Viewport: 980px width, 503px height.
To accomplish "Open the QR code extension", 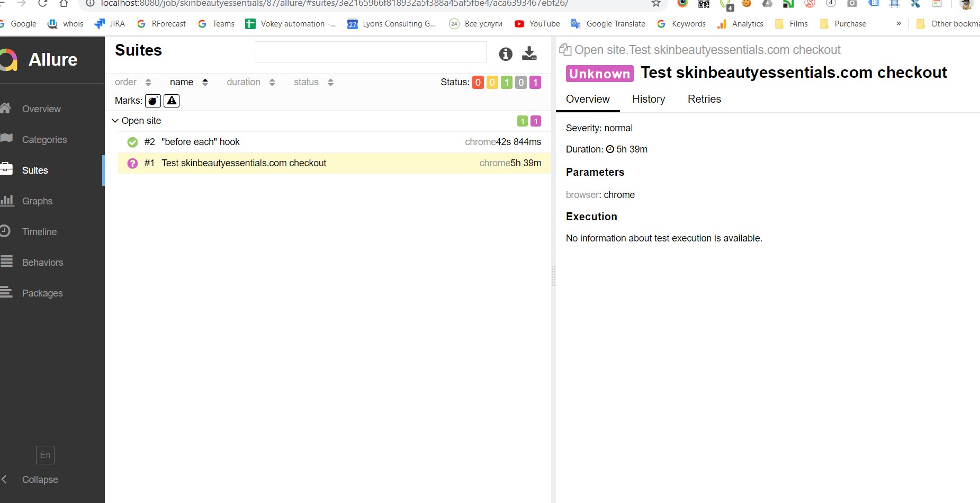I will [704, 4].
